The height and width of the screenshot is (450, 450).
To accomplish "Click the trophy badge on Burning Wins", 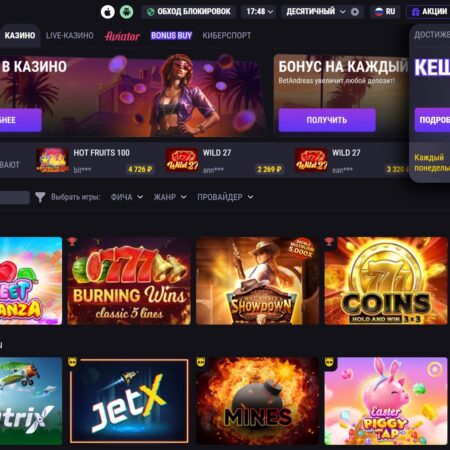I will 72,241.
